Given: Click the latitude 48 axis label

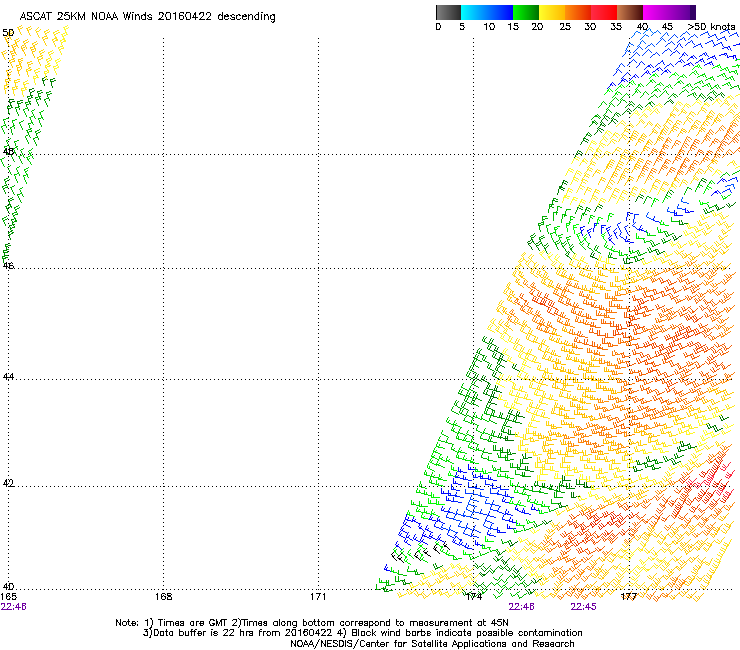Looking at the screenshot, I should (x=8, y=152).
